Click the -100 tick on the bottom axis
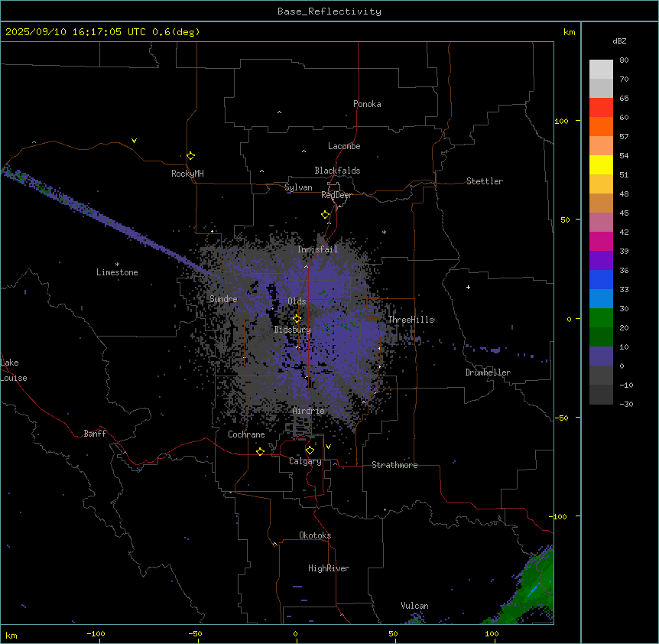 click(x=96, y=634)
